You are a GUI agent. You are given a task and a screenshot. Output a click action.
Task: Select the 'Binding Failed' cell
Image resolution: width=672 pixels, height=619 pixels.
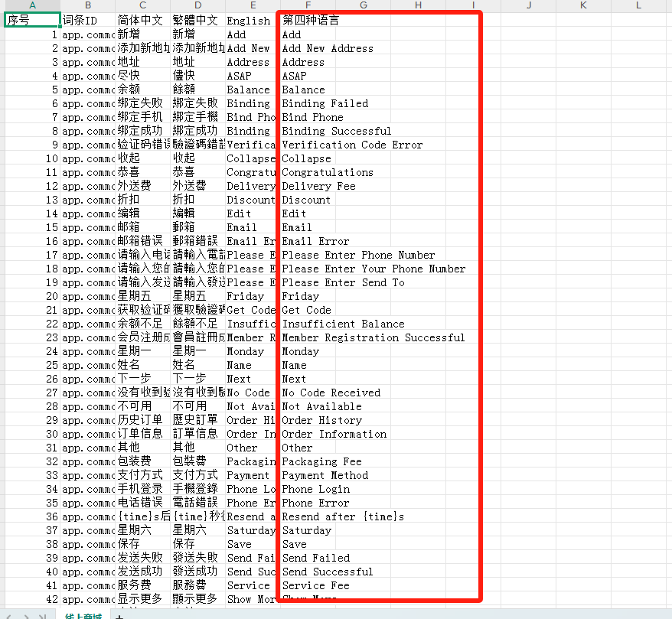point(308,103)
